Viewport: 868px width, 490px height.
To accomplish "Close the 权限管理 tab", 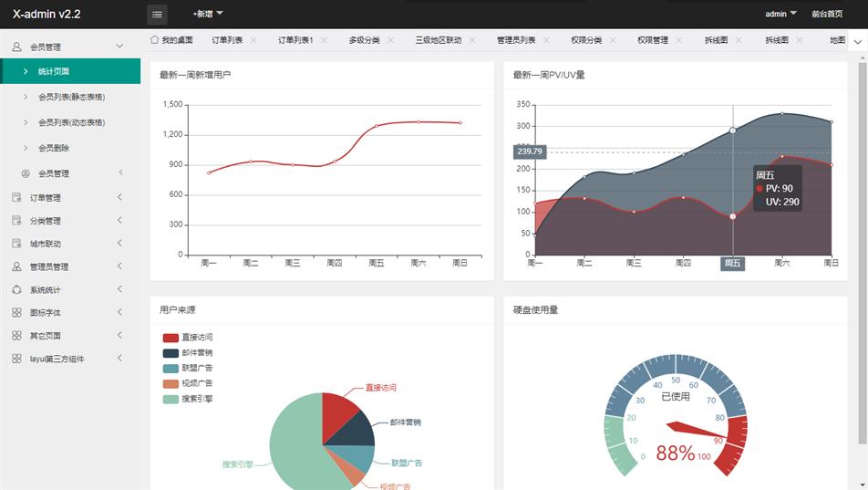I will click(x=678, y=40).
